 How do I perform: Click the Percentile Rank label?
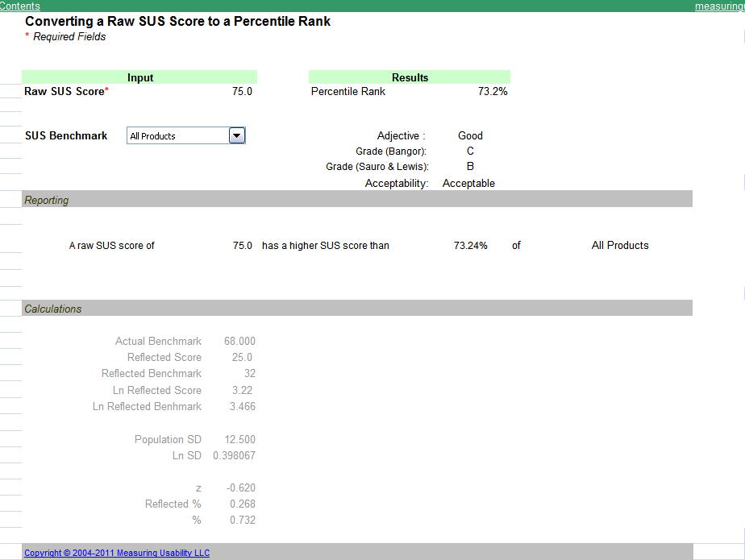[x=348, y=91]
